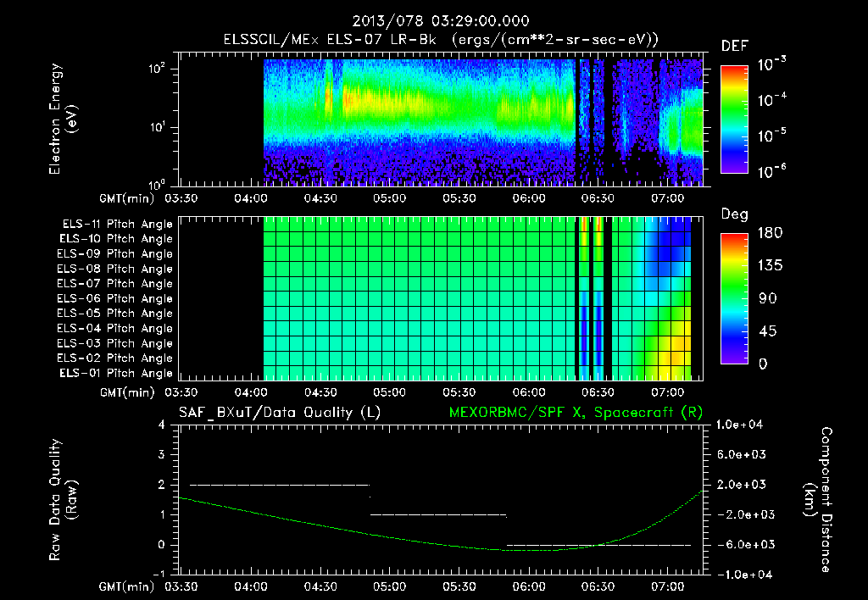Click the ELS-01 Pitch Angle row label
This screenshot has height=600, width=868.
click(x=116, y=374)
